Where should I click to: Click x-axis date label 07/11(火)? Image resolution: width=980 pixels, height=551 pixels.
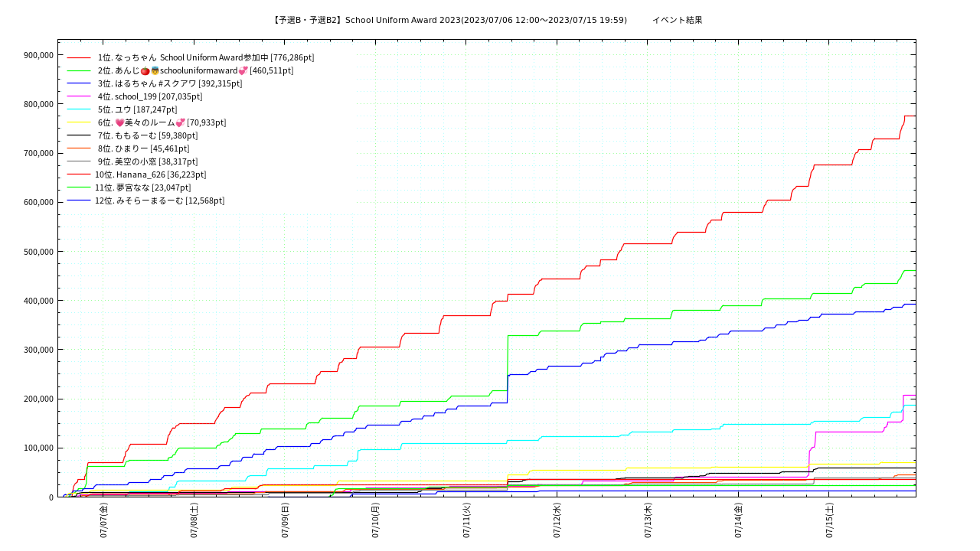[466, 520]
